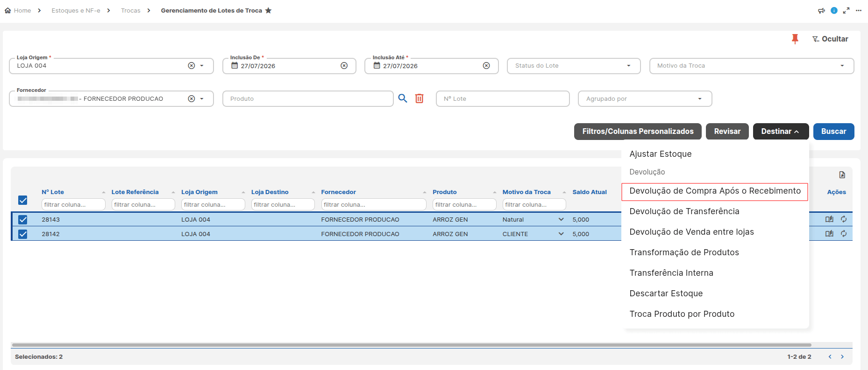Click the red trash icon beside Produto
The image size is (868, 370).
(x=420, y=98)
